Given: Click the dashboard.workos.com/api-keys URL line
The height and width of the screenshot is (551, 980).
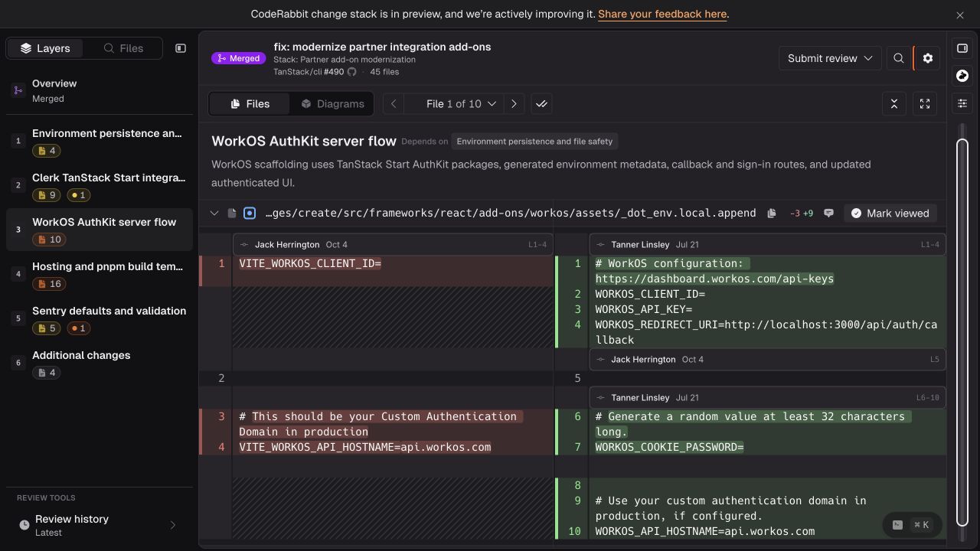Looking at the screenshot, I should tap(714, 279).
